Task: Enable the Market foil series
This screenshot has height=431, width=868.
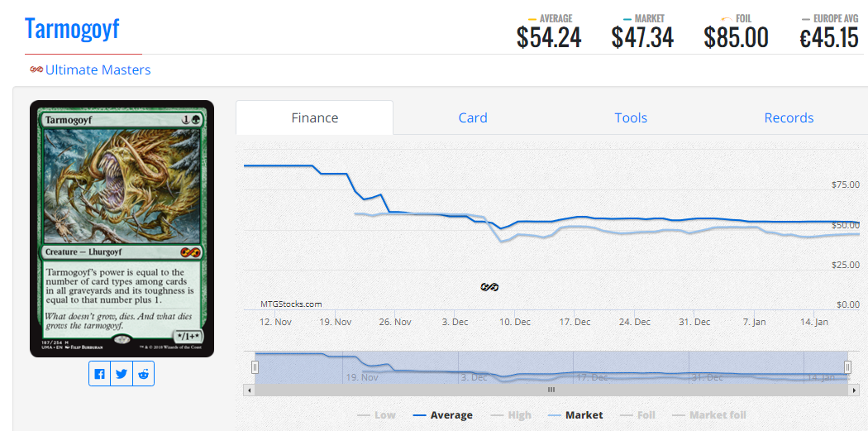Action: click(x=708, y=415)
